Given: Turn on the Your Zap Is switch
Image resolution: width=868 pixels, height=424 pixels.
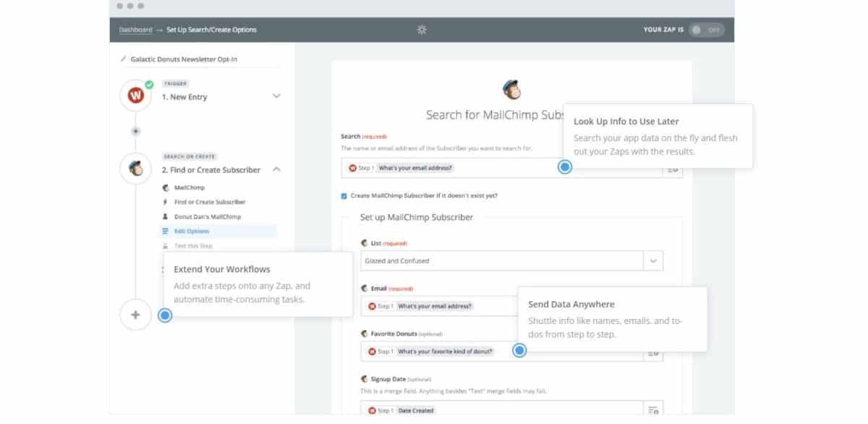Looking at the screenshot, I should click(x=705, y=30).
